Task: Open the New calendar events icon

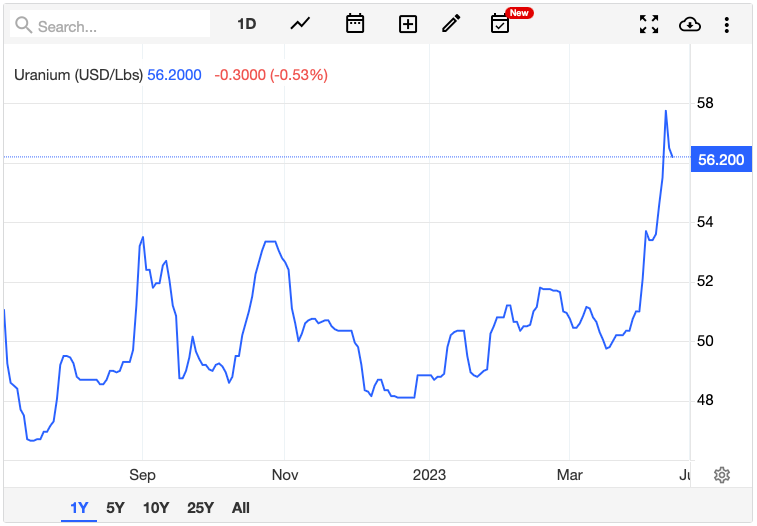Action: click(x=500, y=24)
